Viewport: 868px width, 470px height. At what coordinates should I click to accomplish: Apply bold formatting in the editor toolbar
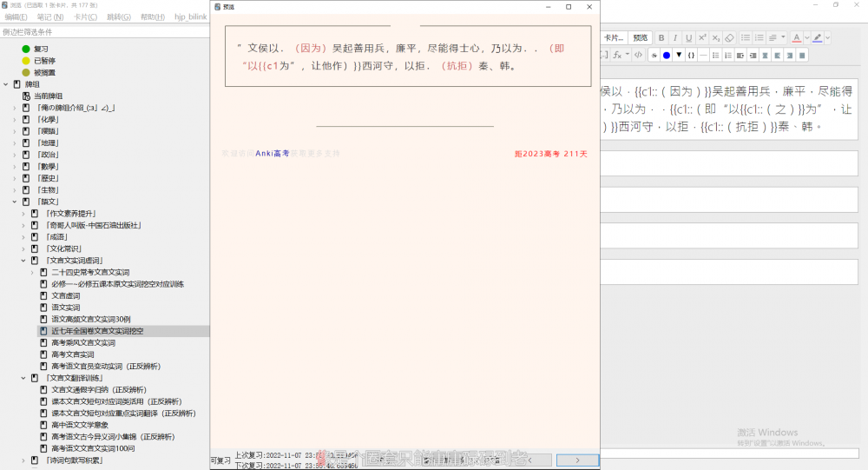tap(661, 38)
